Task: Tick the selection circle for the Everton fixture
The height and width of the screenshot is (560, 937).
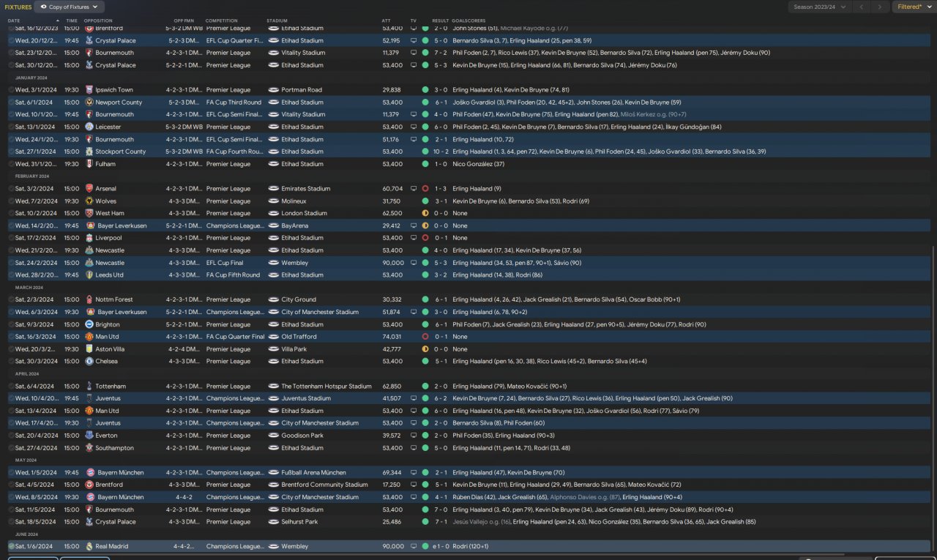Action: tap(11, 436)
